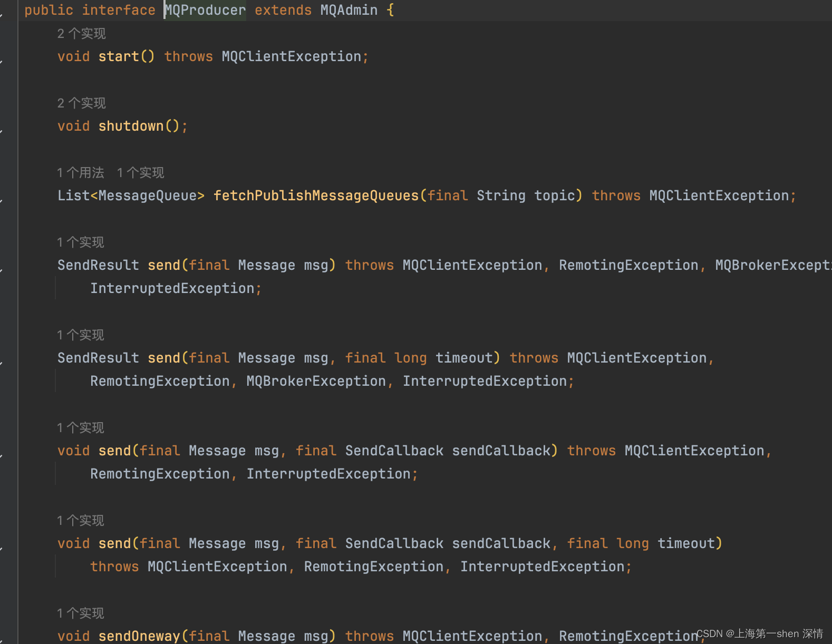Click the 'void' keyword before shutdown
832x644 pixels.
coord(74,126)
